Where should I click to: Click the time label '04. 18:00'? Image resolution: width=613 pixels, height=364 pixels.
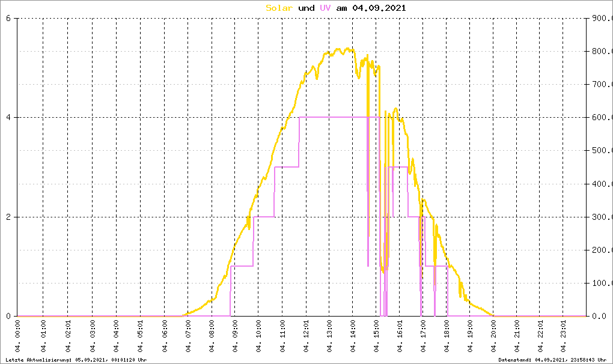447,336
